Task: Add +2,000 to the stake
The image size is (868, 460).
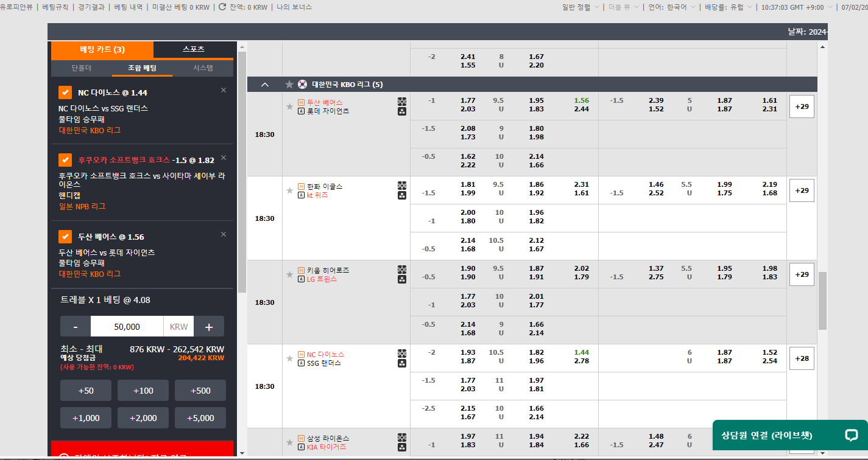Action: (x=143, y=418)
